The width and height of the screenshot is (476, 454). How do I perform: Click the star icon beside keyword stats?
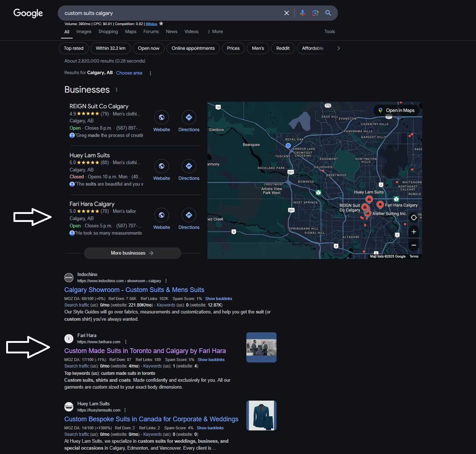[161, 24]
